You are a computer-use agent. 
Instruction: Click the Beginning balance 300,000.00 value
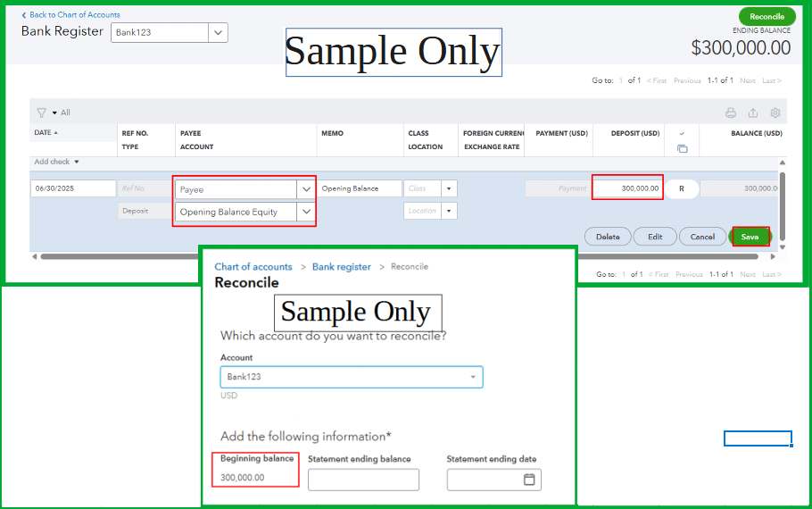[243, 478]
